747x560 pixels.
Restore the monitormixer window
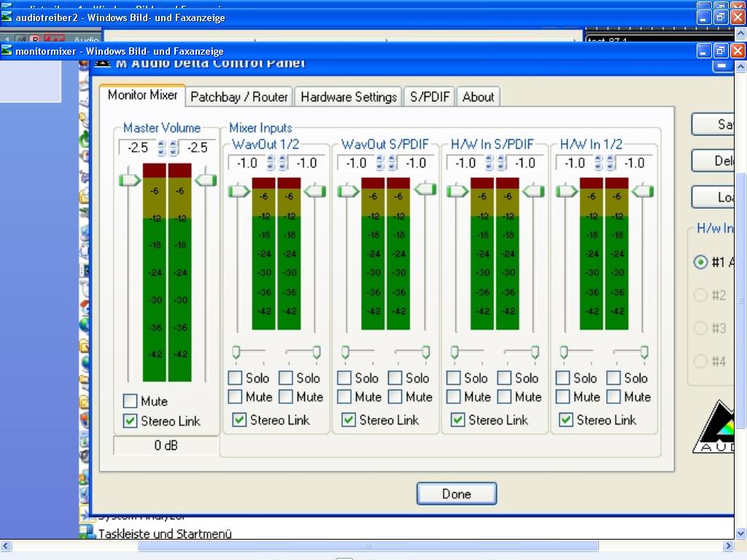coord(721,50)
